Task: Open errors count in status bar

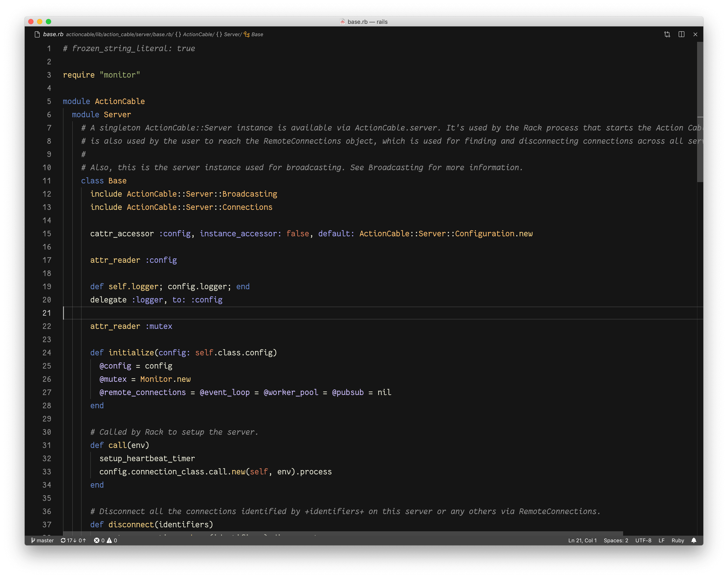Action: click(99, 540)
